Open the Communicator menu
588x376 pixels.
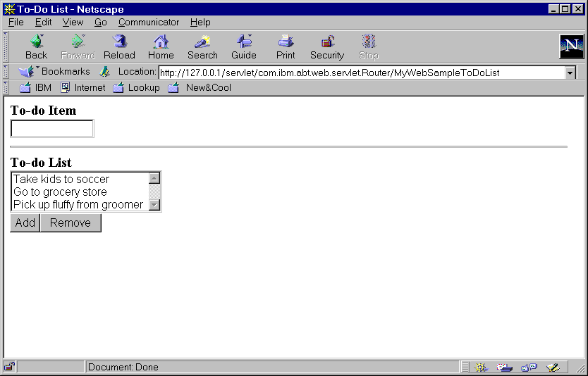[149, 23]
